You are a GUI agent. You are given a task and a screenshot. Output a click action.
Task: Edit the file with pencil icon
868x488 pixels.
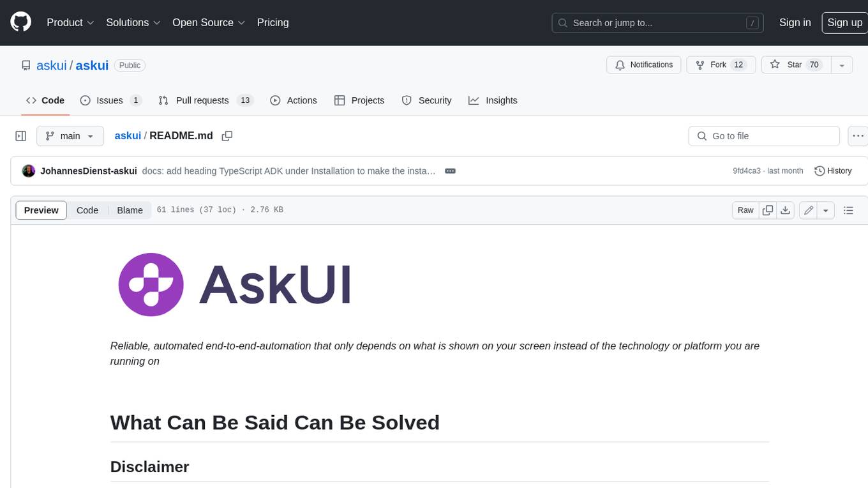coord(809,210)
